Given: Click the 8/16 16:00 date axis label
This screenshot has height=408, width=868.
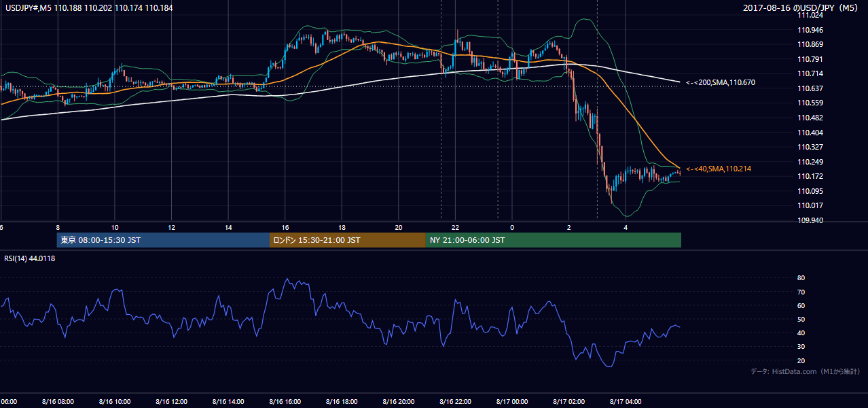Looking at the screenshot, I should click(x=285, y=402).
